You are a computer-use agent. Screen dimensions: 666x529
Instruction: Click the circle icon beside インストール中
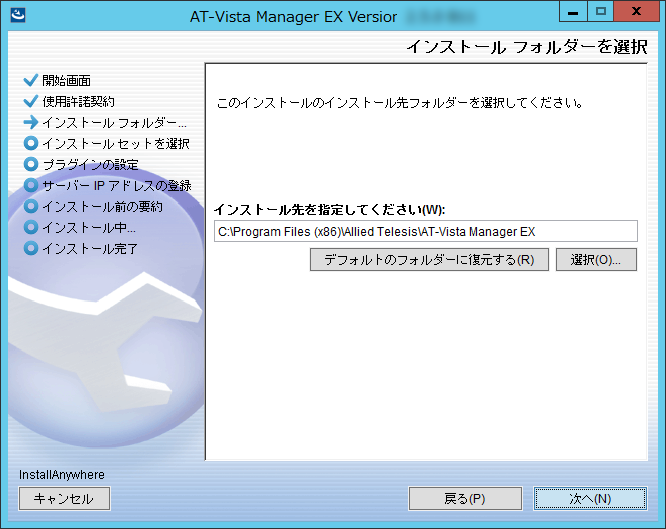30,227
